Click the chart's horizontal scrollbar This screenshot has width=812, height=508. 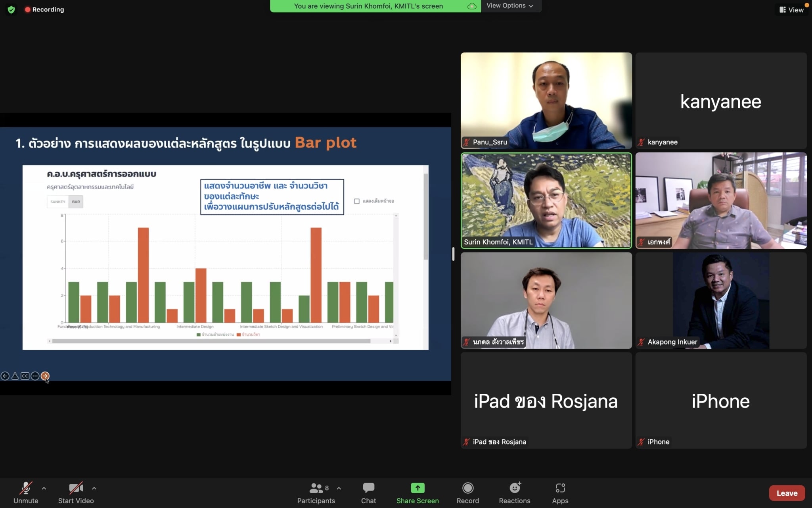point(211,341)
